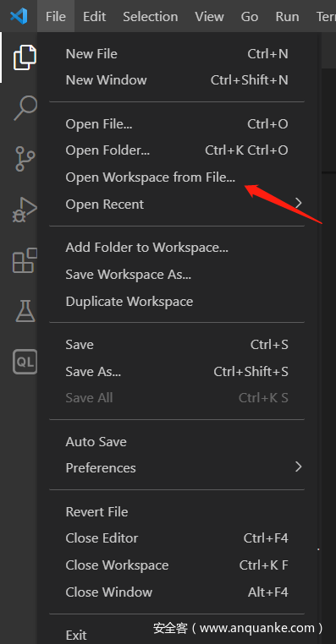
Task: Choose Close Workspace
Action: click(x=177, y=565)
